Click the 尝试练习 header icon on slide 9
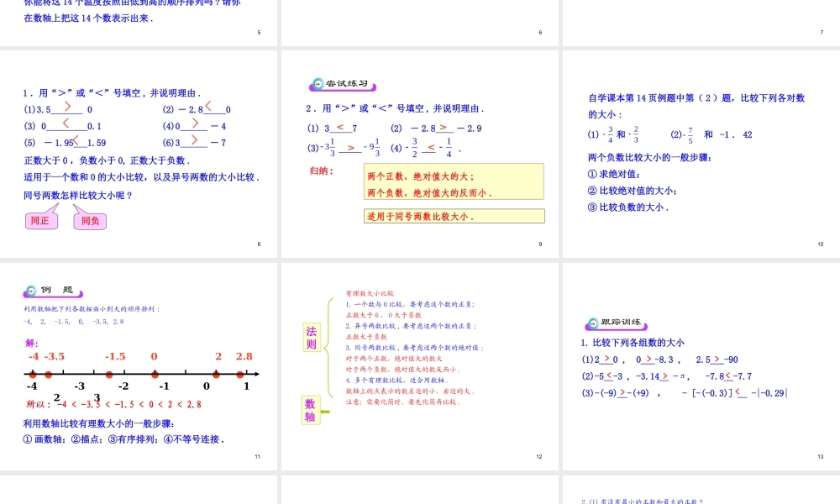 coord(318,84)
